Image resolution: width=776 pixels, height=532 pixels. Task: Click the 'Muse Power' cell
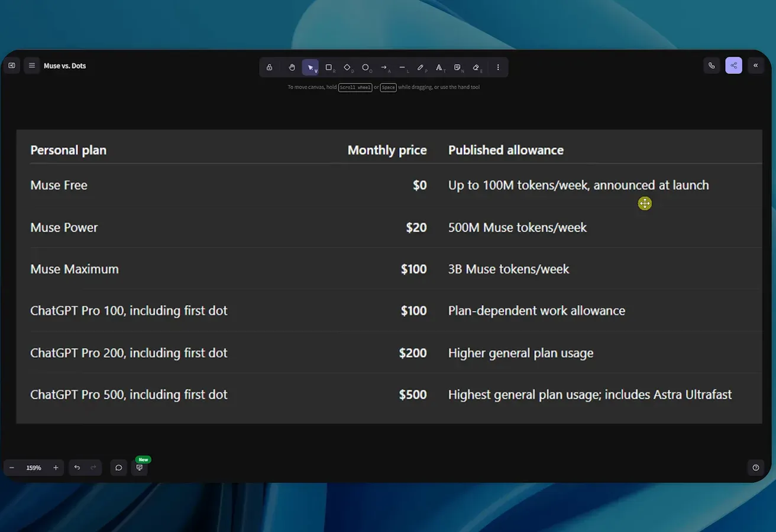tap(64, 228)
